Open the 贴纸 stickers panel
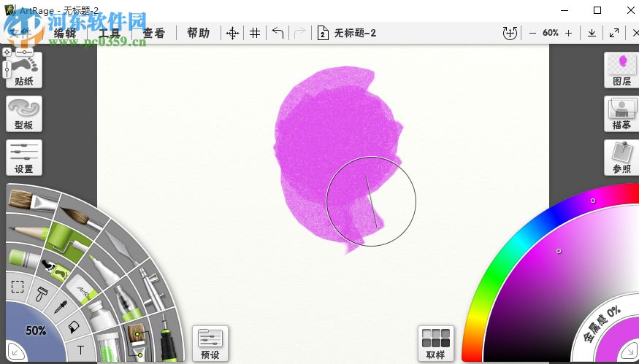 click(x=24, y=70)
